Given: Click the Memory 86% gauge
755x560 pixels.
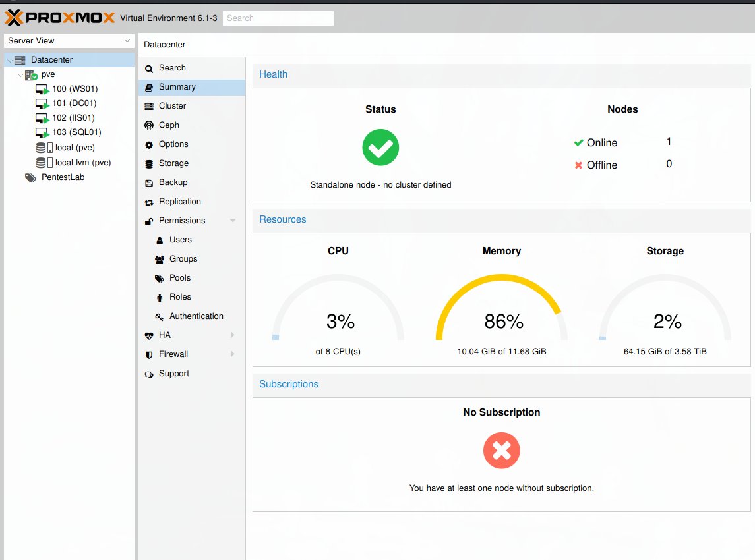Looking at the screenshot, I should 501,308.
